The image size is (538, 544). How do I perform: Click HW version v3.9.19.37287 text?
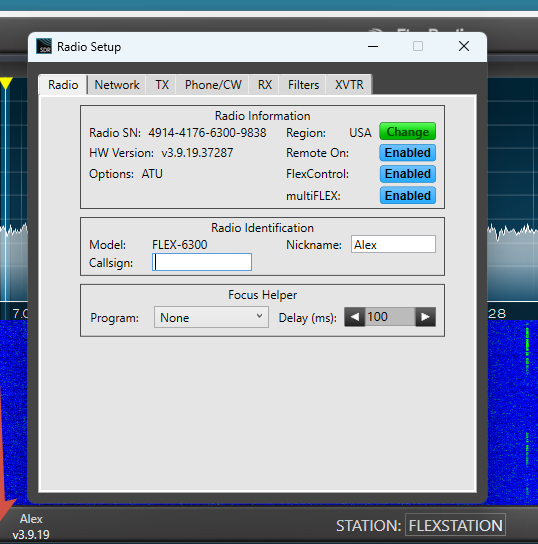click(x=197, y=153)
